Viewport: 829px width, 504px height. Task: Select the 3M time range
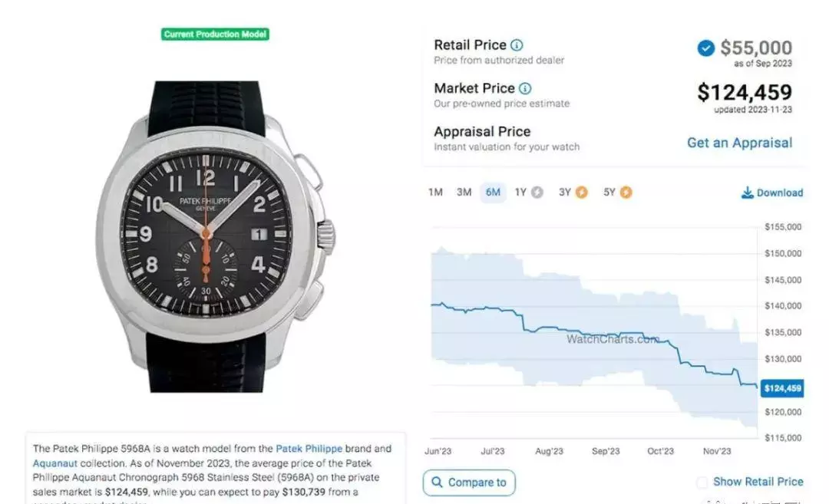coord(464,193)
